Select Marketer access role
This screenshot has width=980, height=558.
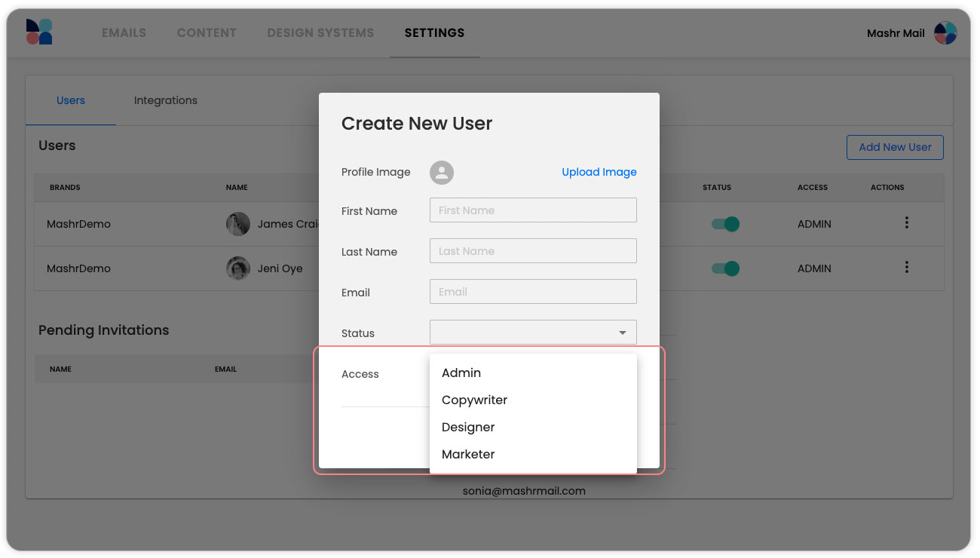[468, 455]
